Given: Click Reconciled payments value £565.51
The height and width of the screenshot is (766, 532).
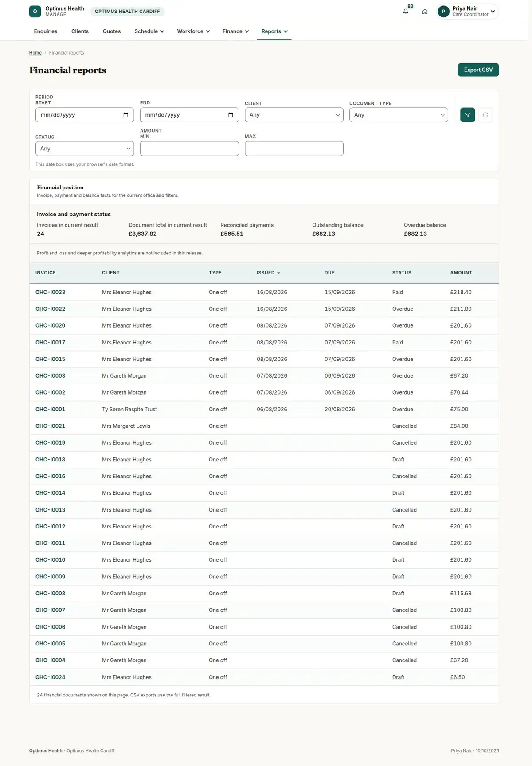Looking at the screenshot, I should [232, 234].
